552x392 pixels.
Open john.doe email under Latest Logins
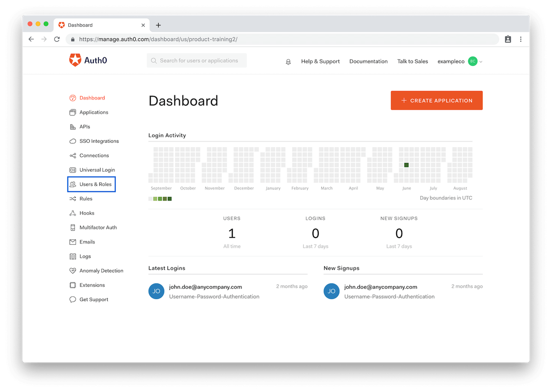click(x=205, y=287)
